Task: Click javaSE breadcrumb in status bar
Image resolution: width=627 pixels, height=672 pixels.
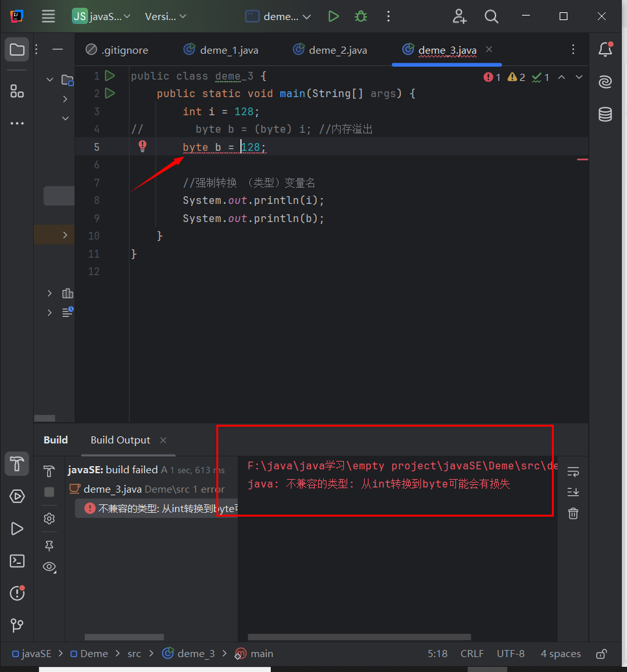Action: point(32,654)
